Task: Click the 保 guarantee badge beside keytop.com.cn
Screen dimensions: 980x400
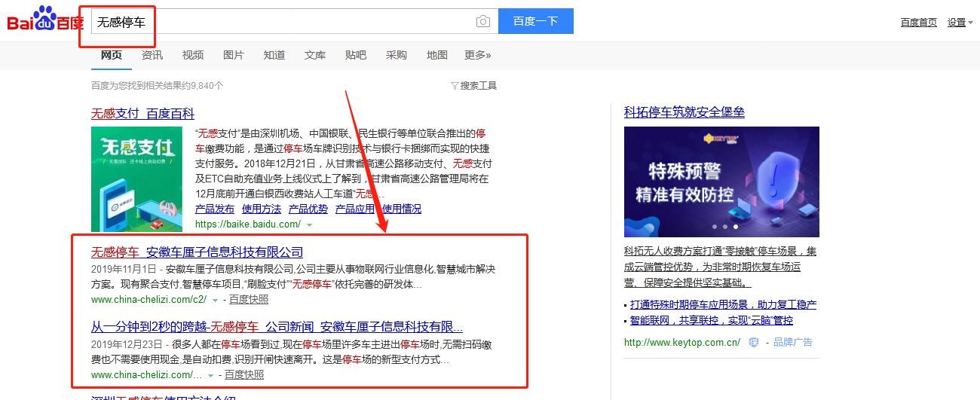Action: pos(753,342)
